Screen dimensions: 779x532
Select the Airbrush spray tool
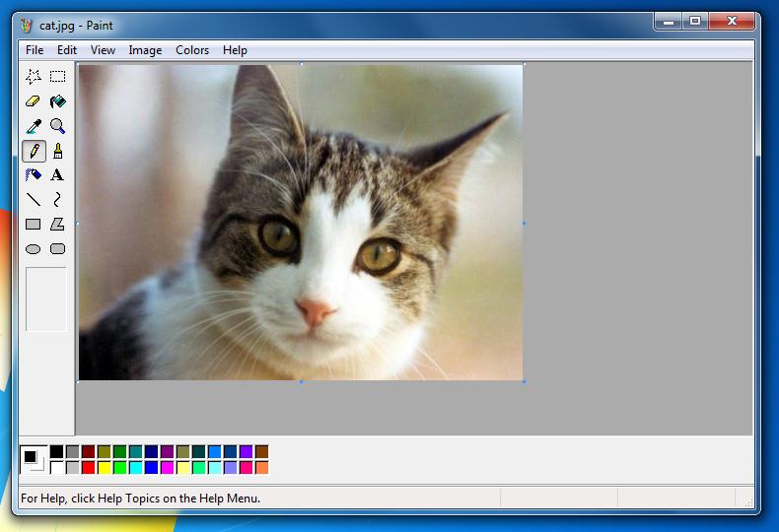tap(34, 175)
